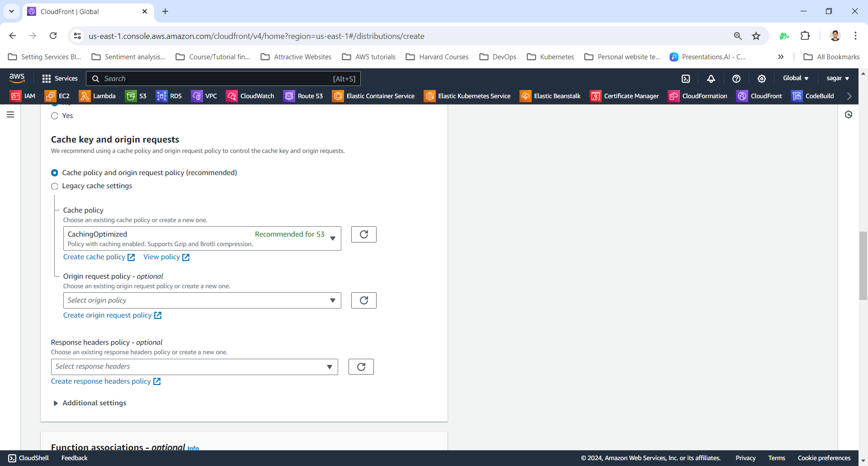Viewport: 868px width, 466px height.
Task: Refresh the response headers policy list
Action: pos(361,366)
